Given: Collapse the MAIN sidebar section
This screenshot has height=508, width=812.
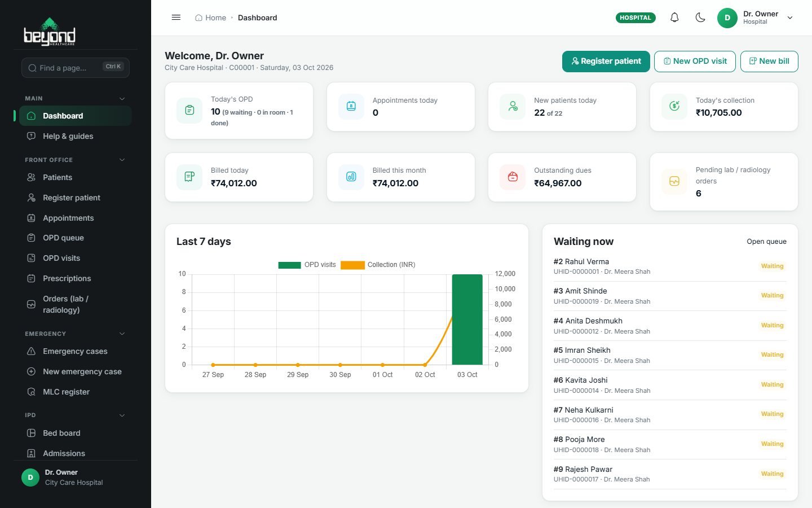Looking at the screenshot, I should pyautogui.click(x=122, y=98).
